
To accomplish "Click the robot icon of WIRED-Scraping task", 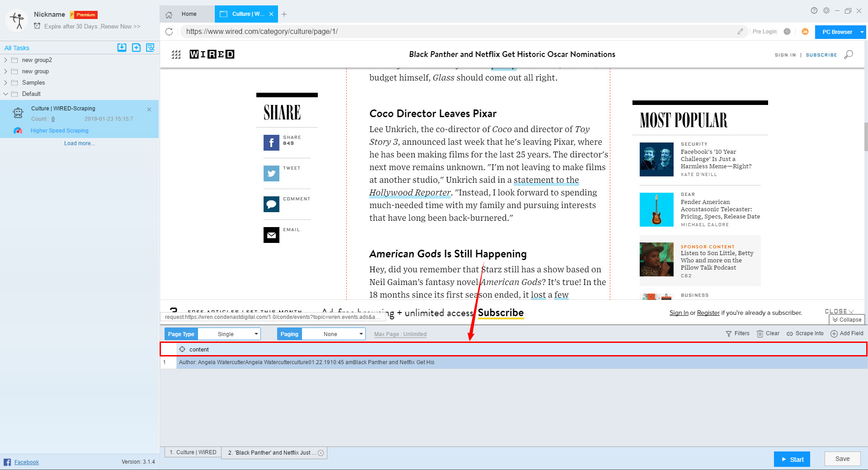I will point(18,113).
